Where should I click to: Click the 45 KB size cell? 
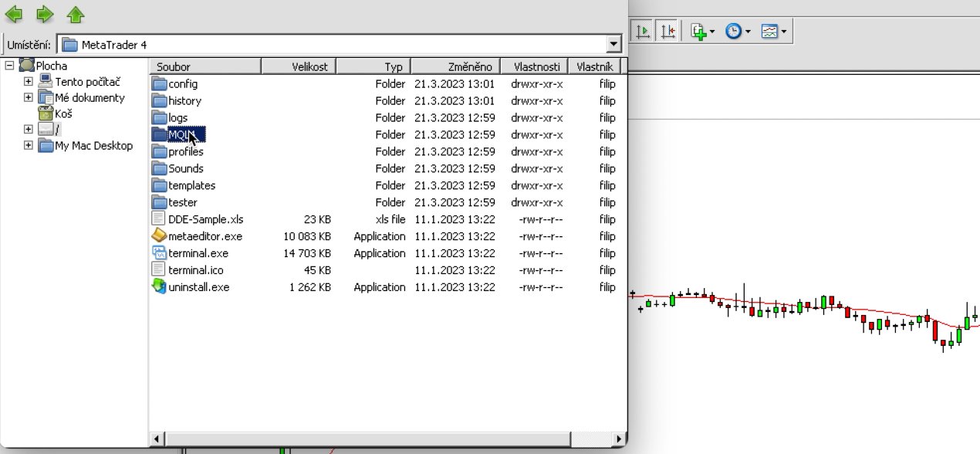[x=316, y=270]
